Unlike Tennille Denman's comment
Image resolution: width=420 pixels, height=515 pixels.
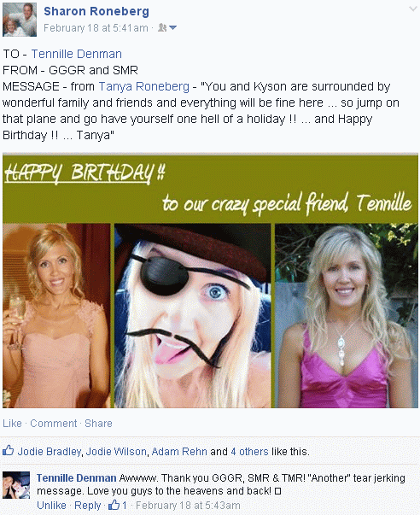pos(51,505)
